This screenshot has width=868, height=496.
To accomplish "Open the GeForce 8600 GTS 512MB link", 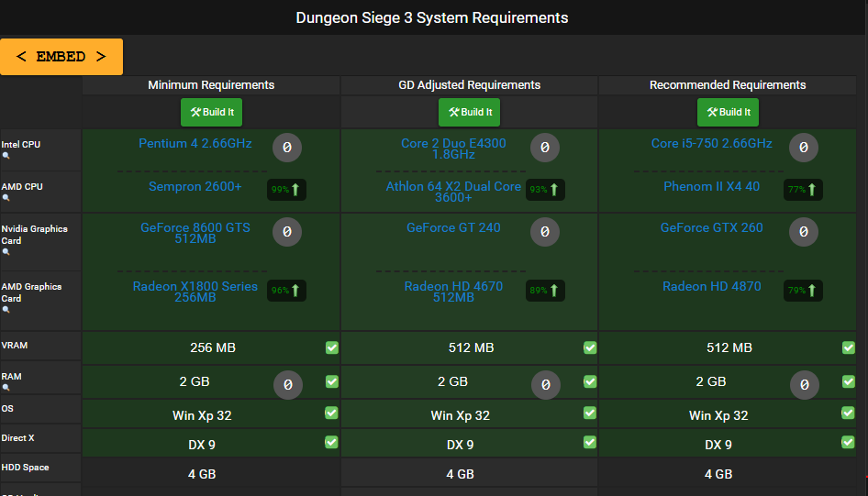I will [195, 234].
